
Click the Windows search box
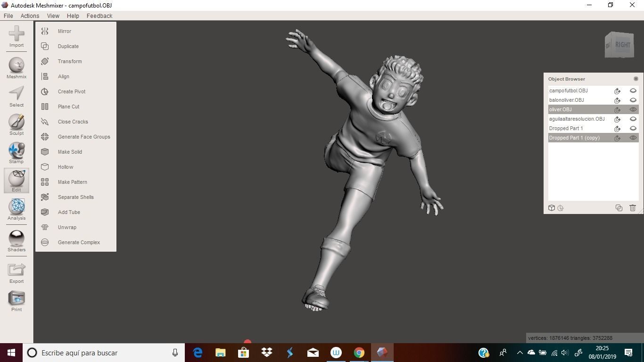tap(103, 353)
